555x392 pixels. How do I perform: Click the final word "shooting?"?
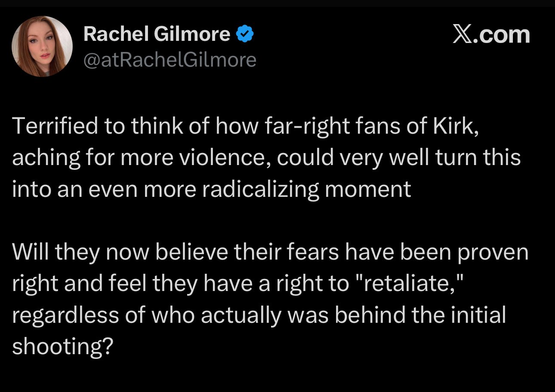click(63, 347)
